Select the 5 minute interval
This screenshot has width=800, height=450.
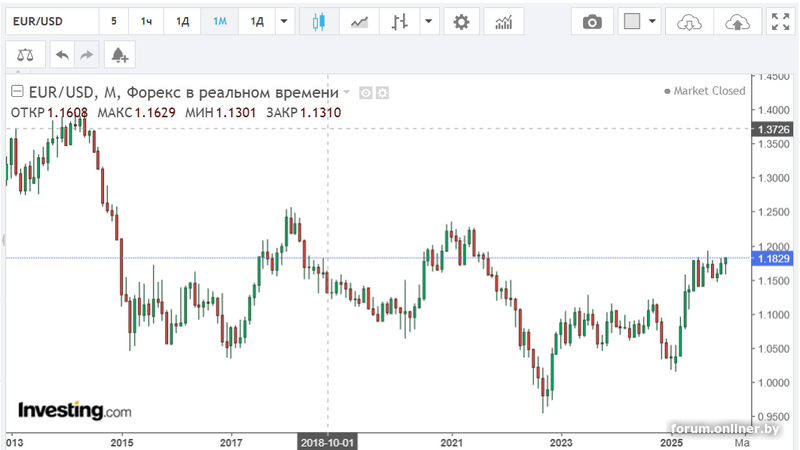(x=114, y=21)
